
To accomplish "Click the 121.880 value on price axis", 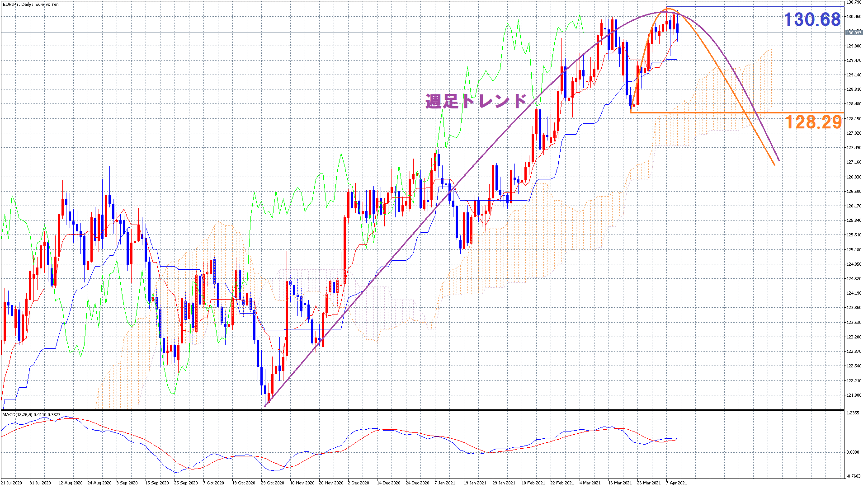I will click(x=854, y=395).
